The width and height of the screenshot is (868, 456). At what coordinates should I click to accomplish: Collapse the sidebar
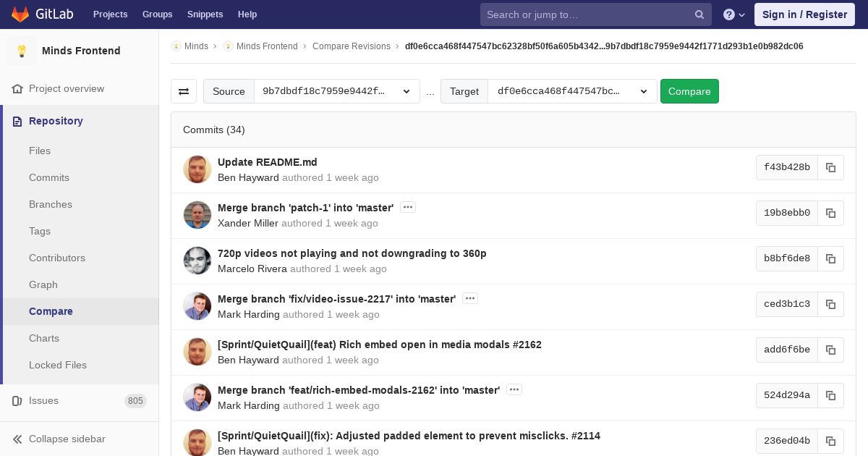(59, 439)
